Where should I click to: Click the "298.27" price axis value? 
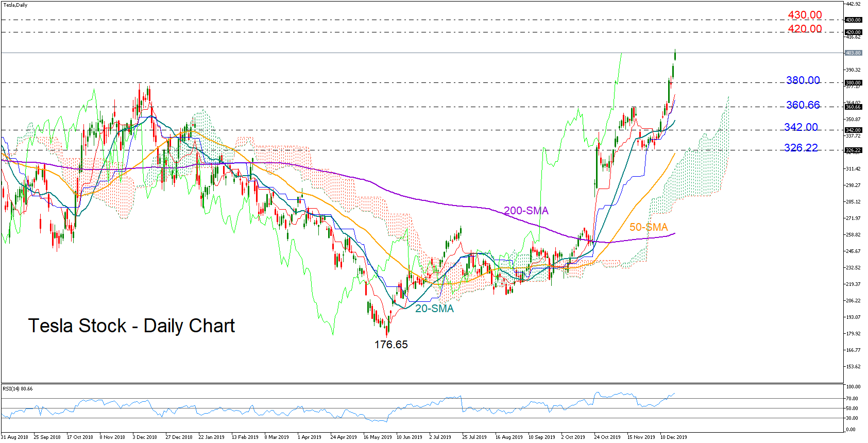tap(853, 185)
